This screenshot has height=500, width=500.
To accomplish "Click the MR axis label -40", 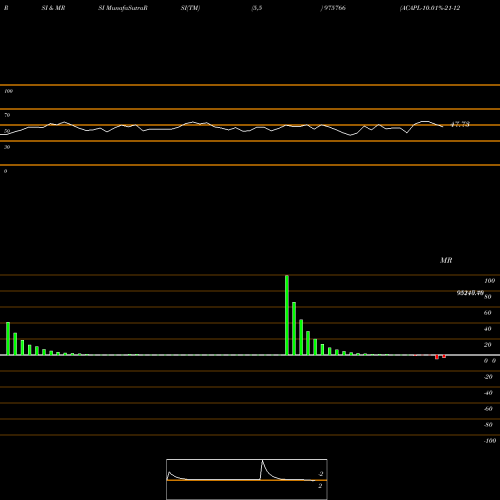I will (488, 393).
